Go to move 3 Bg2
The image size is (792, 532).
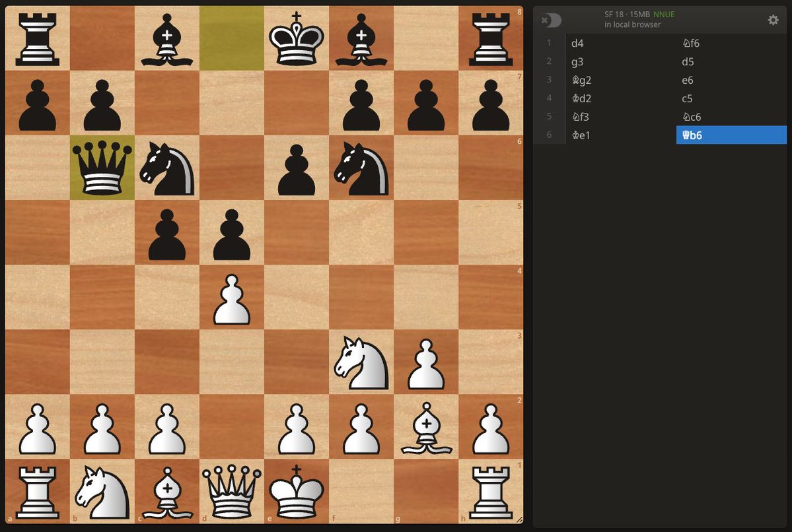click(x=621, y=80)
